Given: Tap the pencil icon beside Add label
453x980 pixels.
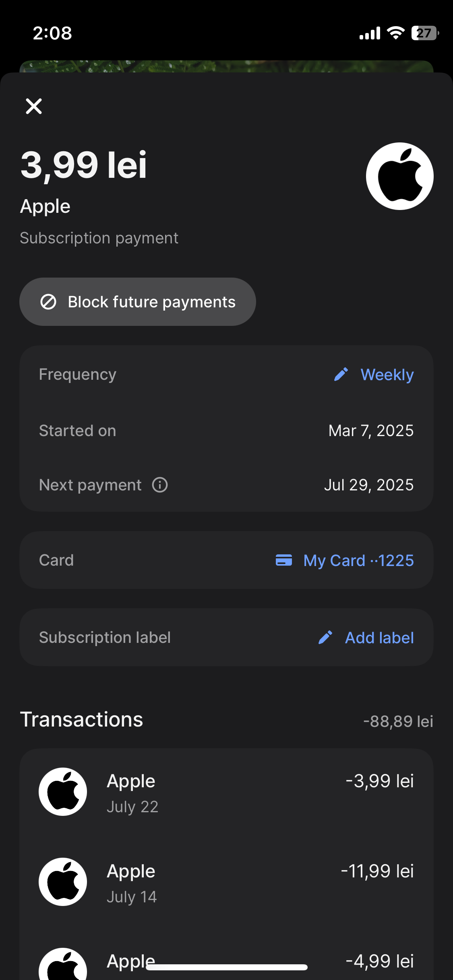Looking at the screenshot, I should pos(325,637).
